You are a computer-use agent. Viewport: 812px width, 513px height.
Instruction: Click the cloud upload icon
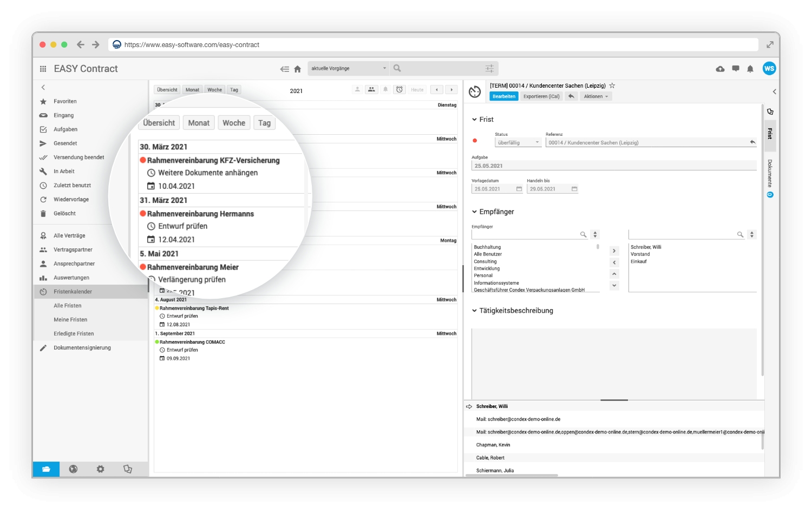pos(720,69)
